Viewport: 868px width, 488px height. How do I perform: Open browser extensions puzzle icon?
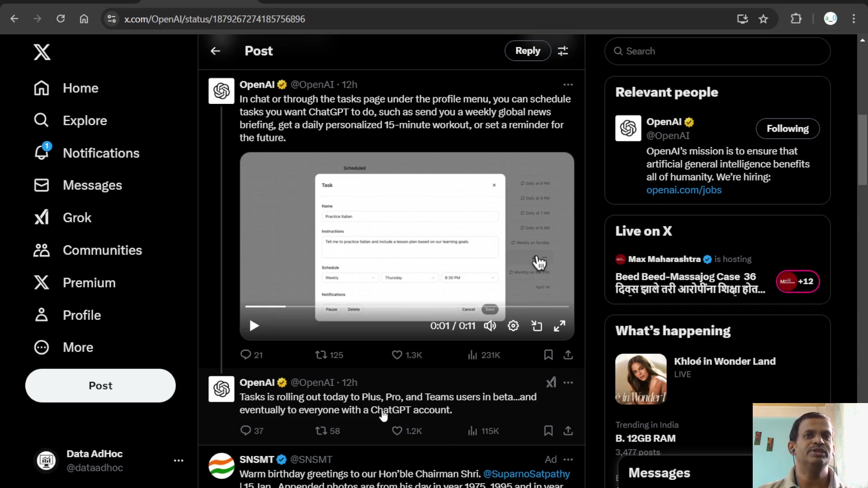(796, 19)
